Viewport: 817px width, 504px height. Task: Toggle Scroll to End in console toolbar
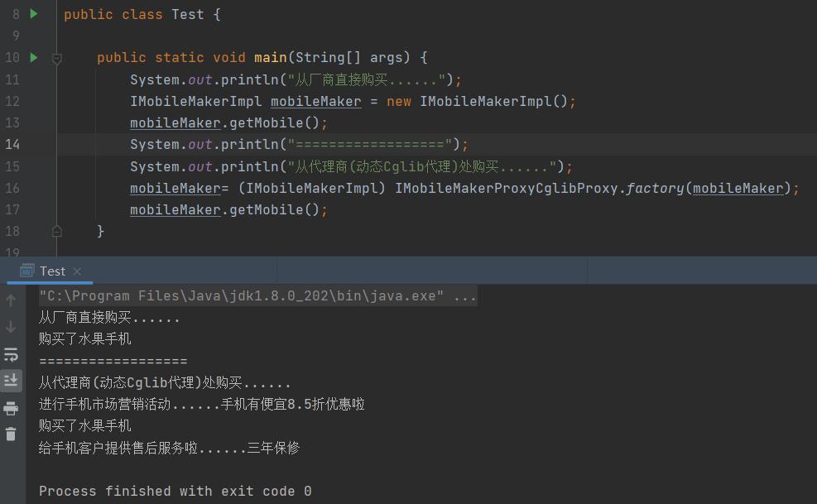[x=11, y=381]
